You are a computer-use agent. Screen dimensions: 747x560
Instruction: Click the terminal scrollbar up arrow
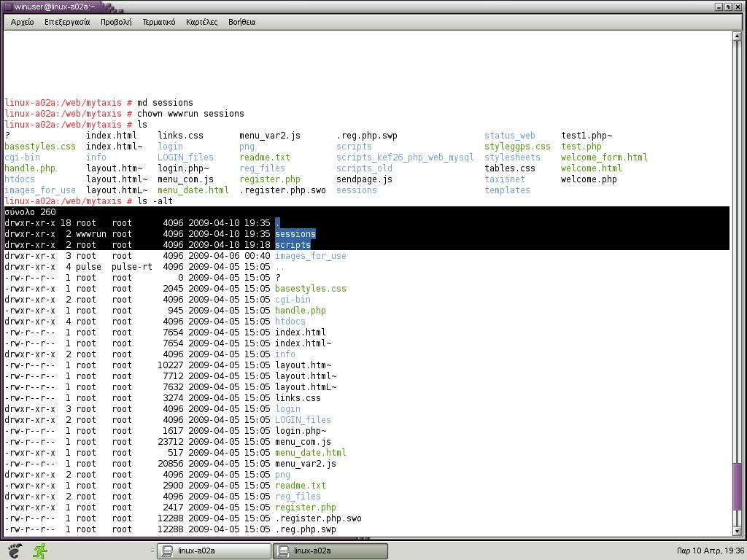pos(737,36)
